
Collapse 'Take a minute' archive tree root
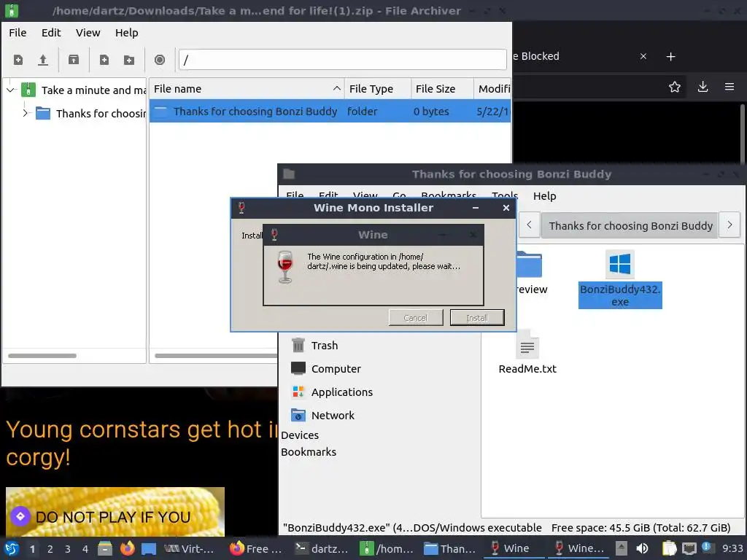[11, 90]
